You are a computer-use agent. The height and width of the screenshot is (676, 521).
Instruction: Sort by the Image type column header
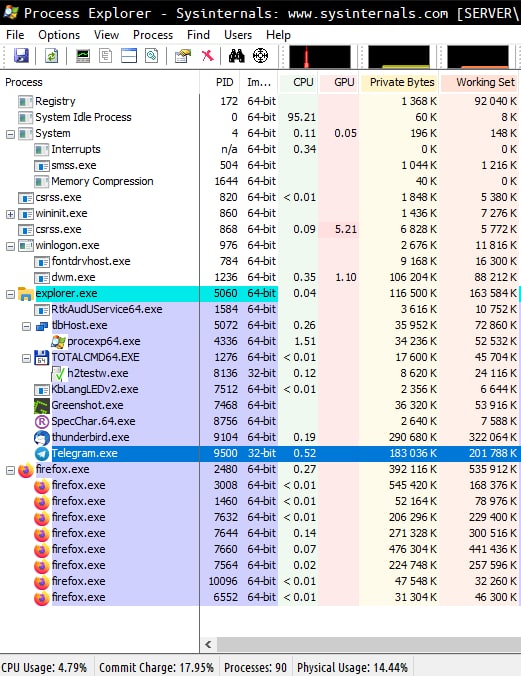(x=260, y=82)
